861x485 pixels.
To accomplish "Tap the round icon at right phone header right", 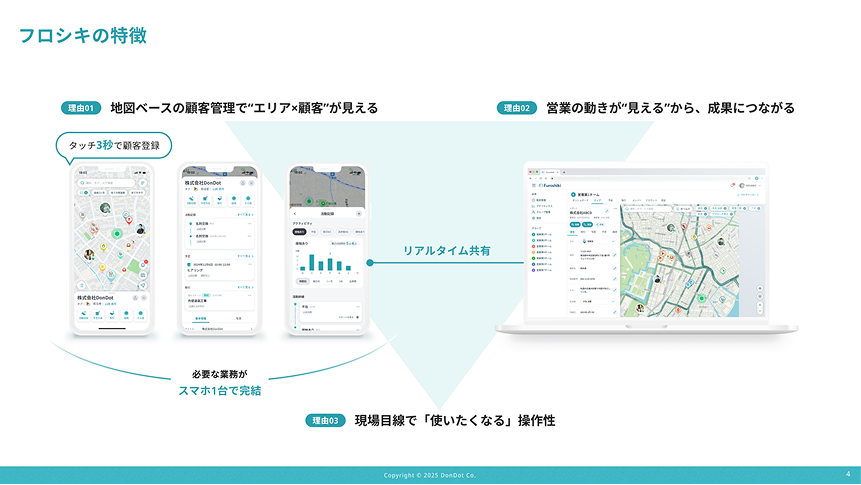I will [359, 214].
